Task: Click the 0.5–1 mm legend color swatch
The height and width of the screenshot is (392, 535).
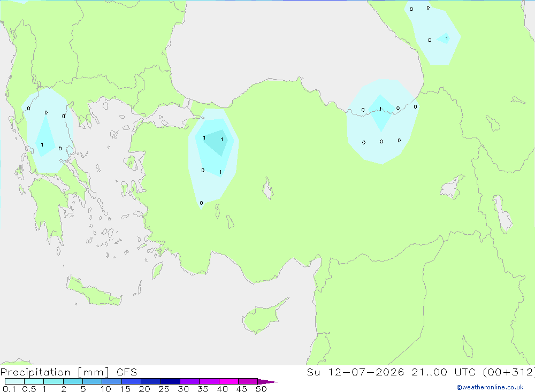Action: (x=34, y=381)
